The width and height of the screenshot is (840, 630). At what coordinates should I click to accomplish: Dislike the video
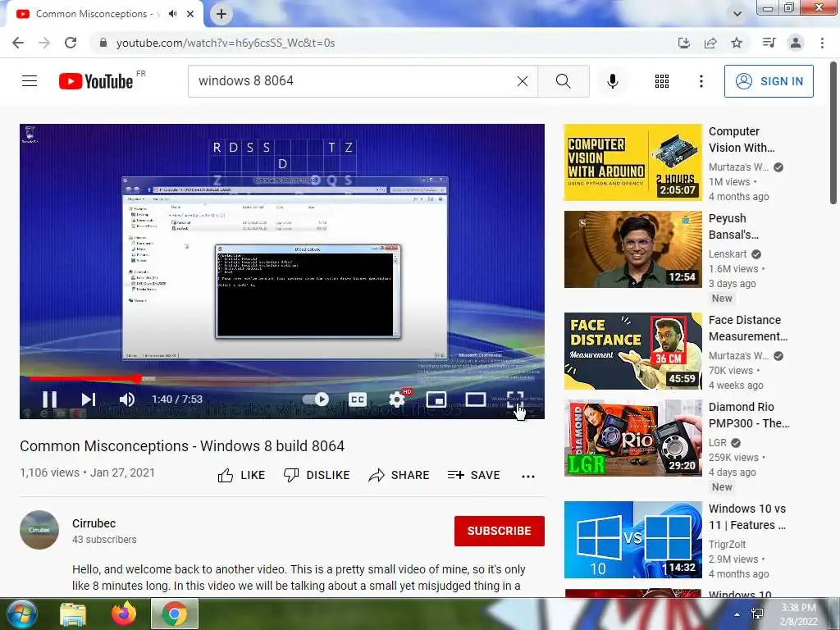pyautogui.click(x=317, y=475)
